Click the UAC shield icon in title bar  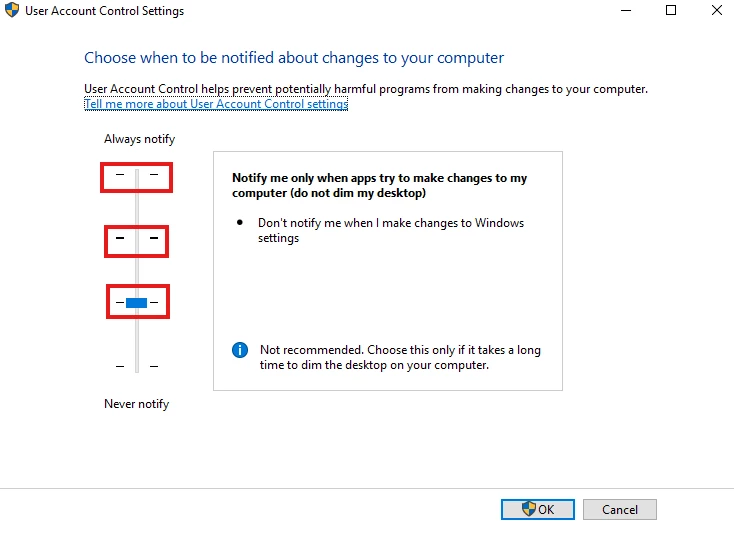pos(12,10)
